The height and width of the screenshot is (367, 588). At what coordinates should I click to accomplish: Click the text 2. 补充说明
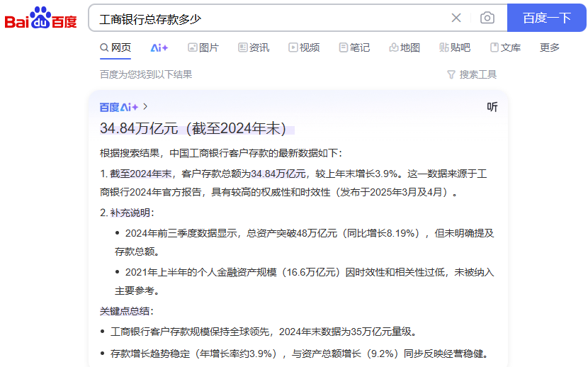coord(127,213)
